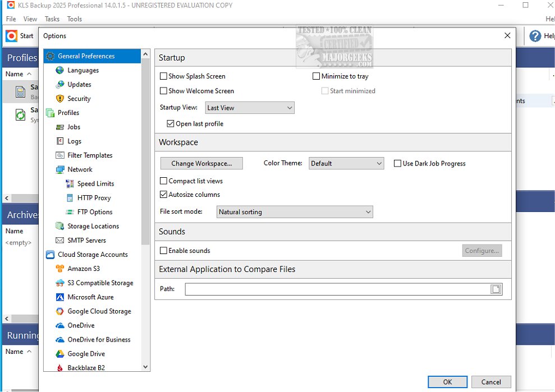Image resolution: width=555 pixels, height=392 pixels.
Task: Click the Backblaze B2 flame icon
Action: (60, 367)
